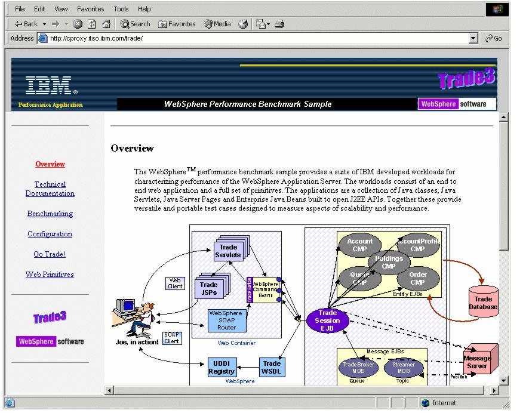Viewport: 532px width, 413px height.
Task: Click the IBM logo in the banner
Action: click(x=51, y=85)
